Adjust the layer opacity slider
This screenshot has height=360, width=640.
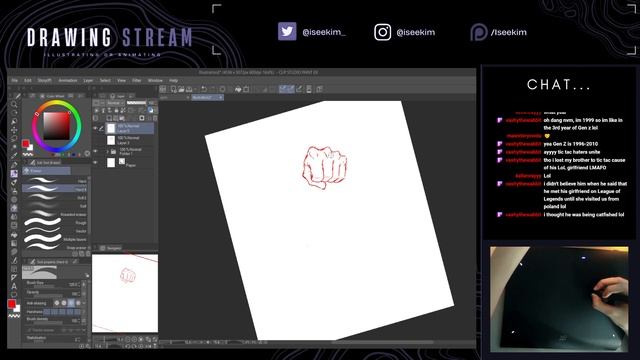point(136,103)
